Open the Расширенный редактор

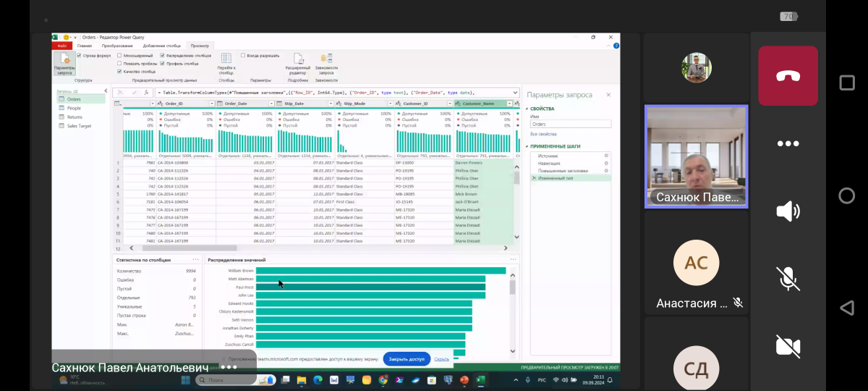point(297,64)
